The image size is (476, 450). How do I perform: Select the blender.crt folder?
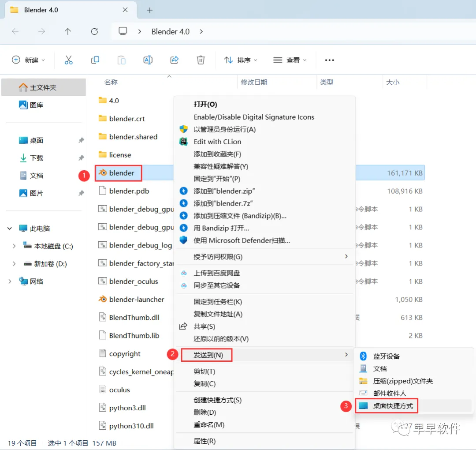[x=122, y=119]
